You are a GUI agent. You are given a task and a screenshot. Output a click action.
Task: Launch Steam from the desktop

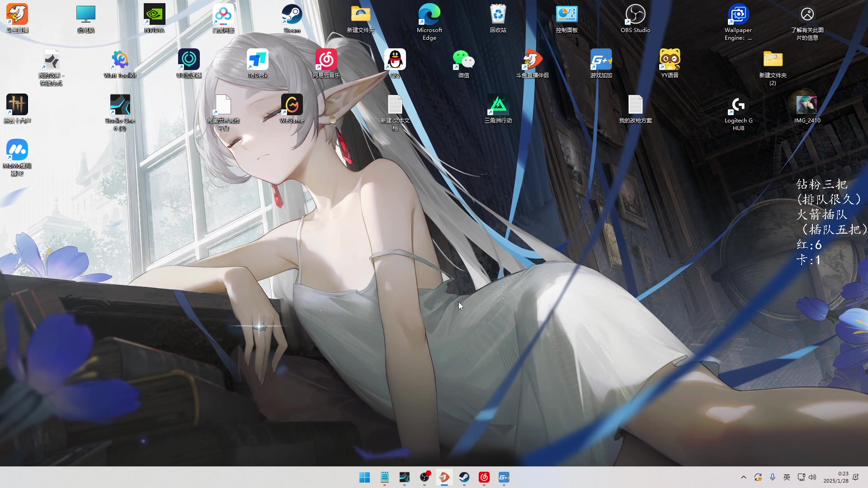coord(292,19)
